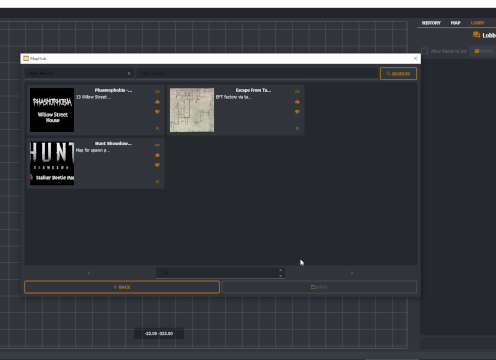Viewport: 496px width, 360px height.
Task: Click the INVITE button in the lobby panel
Action: [x=484, y=51]
